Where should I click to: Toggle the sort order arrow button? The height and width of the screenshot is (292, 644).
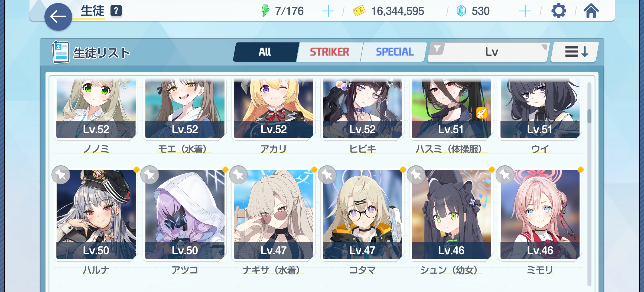575,52
